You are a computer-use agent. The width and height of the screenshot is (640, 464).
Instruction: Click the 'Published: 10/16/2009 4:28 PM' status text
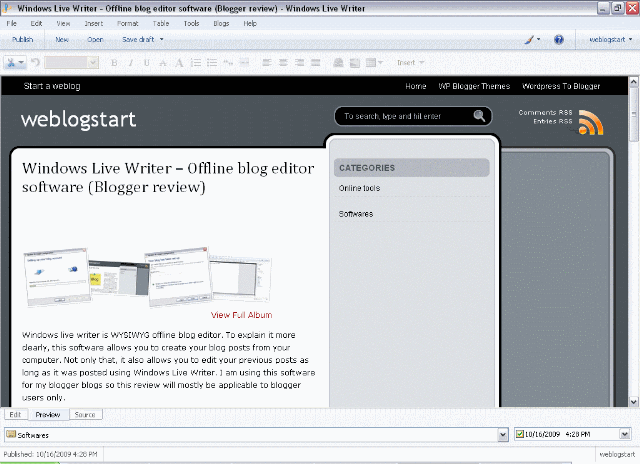(x=50, y=454)
